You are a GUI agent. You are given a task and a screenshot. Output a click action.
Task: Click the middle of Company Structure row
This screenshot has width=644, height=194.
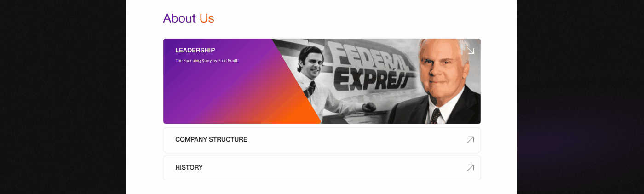[322, 140]
